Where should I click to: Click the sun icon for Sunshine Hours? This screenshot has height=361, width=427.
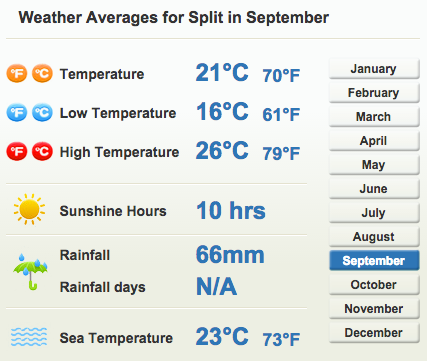(29, 209)
